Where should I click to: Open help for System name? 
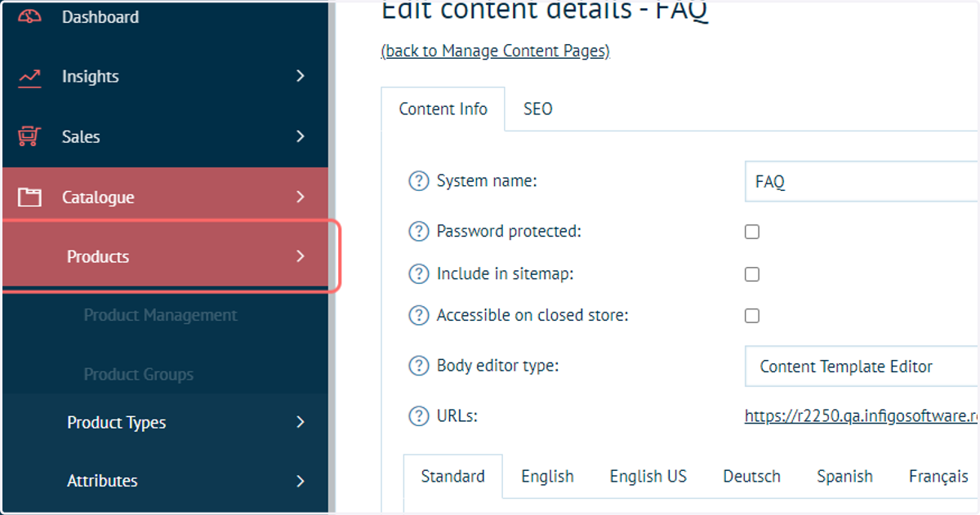418,181
